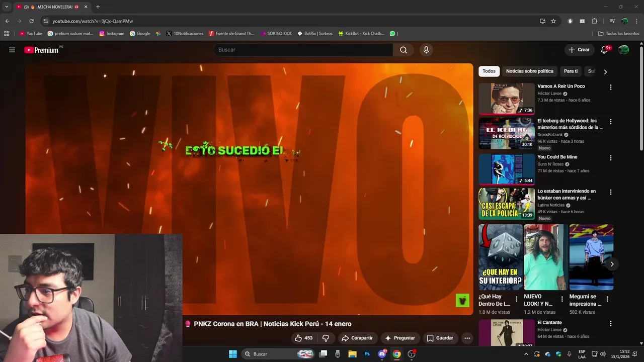This screenshot has width=644, height=362.
Task: Bookmark this page with the star
Action: tap(553, 21)
